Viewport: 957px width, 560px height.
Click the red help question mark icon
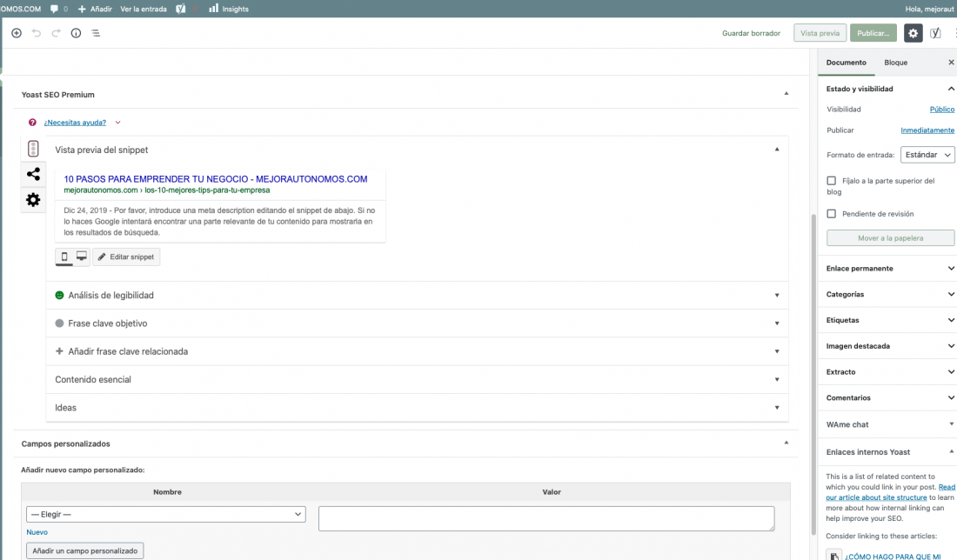click(32, 123)
